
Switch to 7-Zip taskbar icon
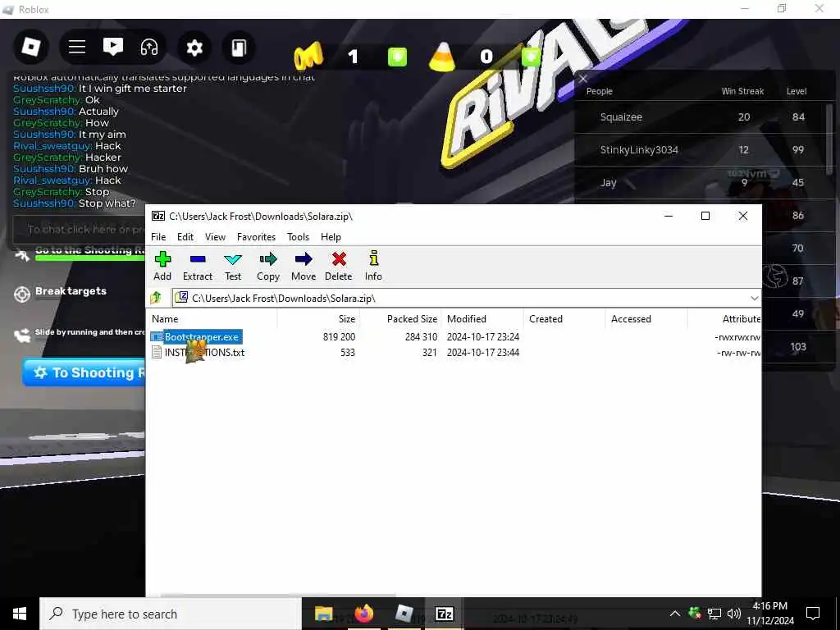tap(444, 614)
